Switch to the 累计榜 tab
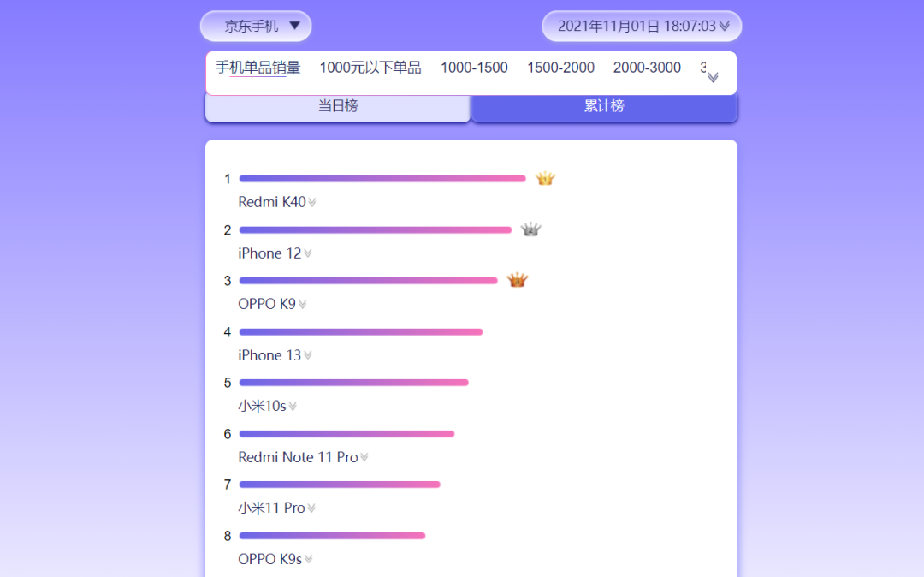The image size is (924, 577). point(604,107)
